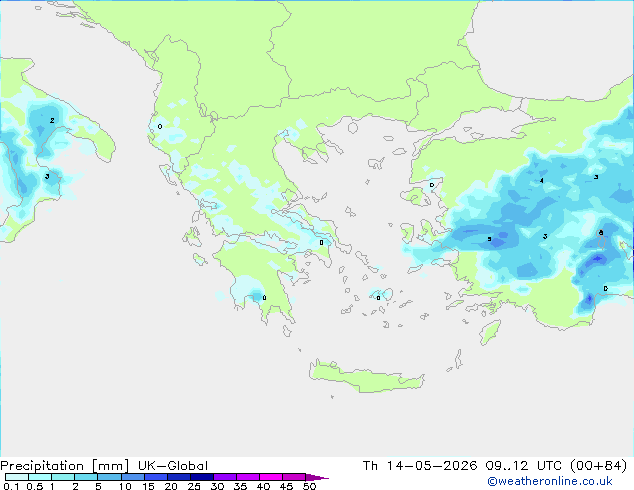Click the over-50 legend arrow tip
Screen dimensions: 634x490
click(317, 477)
